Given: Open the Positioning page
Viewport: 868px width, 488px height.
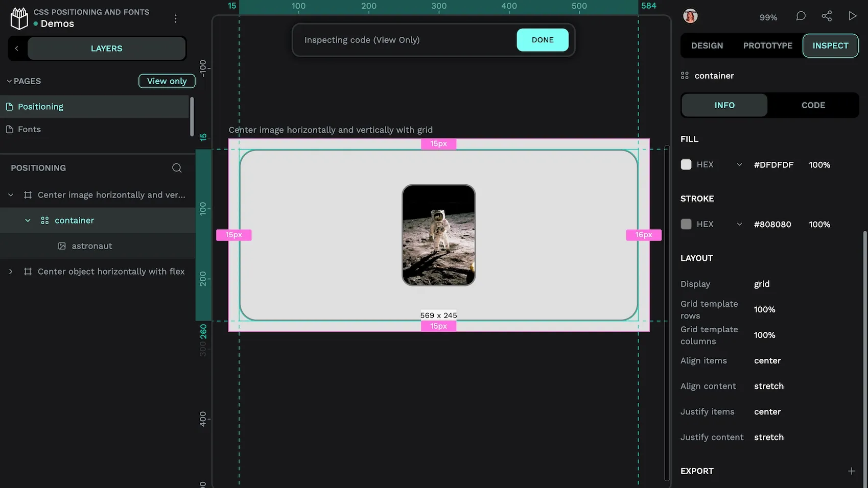Looking at the screenshot, I should pyautogui.click(x=95, y=107).
